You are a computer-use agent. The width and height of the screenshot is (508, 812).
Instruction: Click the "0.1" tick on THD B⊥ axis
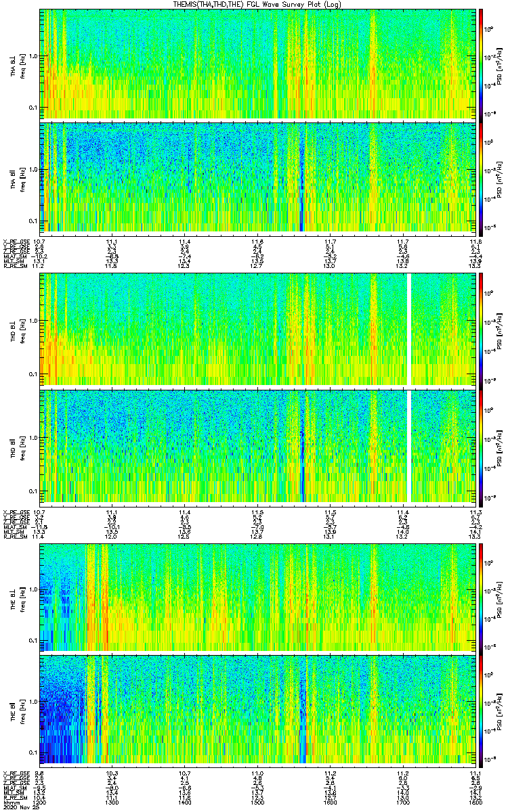point(33,374)
